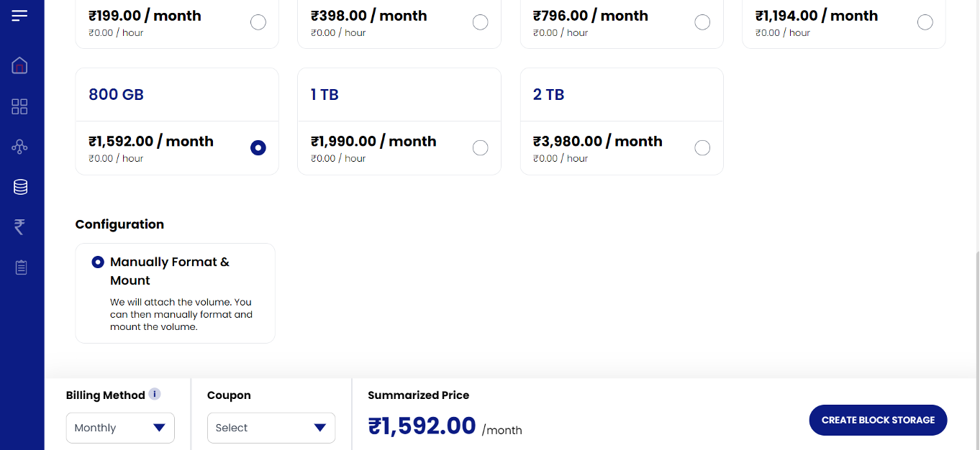Open the Monthly billing method dropdown
980x450 pixels.
(x=120, y=428)
